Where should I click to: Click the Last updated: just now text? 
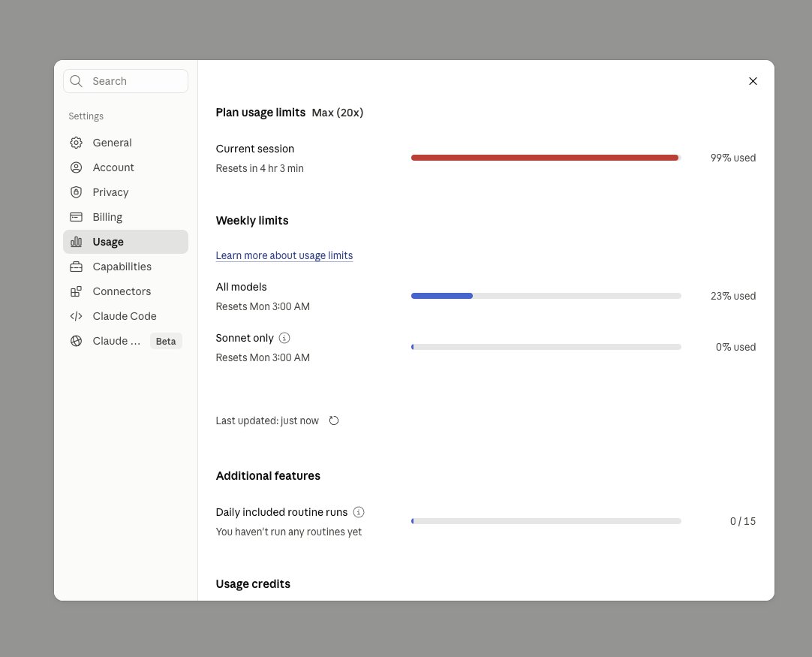(267, 420)
